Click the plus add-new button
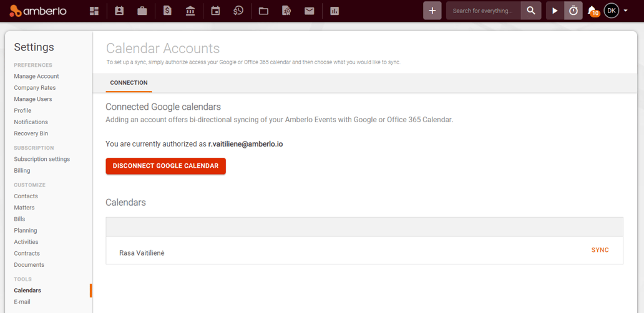644x313 pixels. pyautogui.click(x=432, y=11)
